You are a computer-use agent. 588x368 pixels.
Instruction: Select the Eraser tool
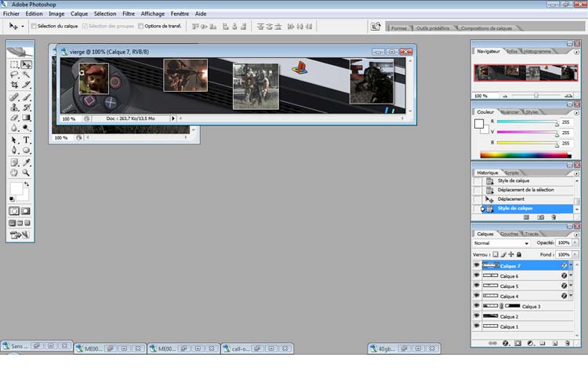pos(14,118)
